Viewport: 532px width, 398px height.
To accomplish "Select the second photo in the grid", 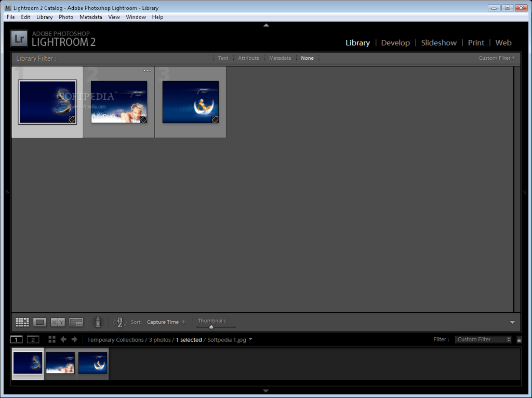I will click(x=119, y=102).
